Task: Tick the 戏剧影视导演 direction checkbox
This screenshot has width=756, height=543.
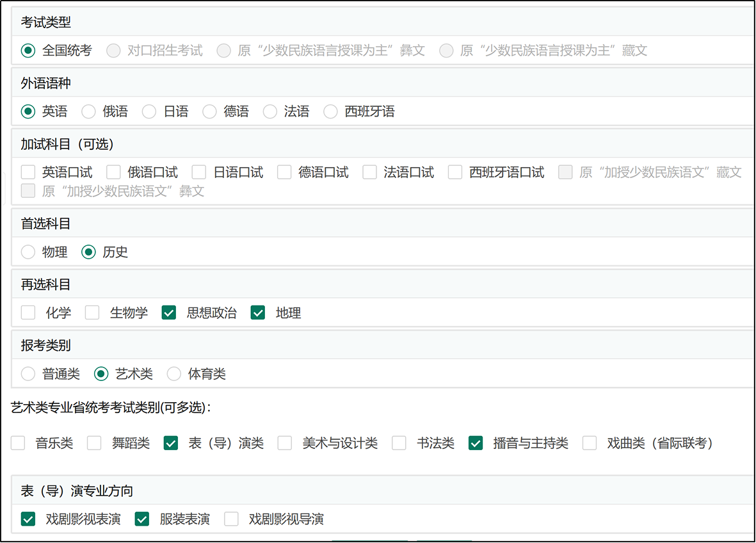Action: pos(231,519)
